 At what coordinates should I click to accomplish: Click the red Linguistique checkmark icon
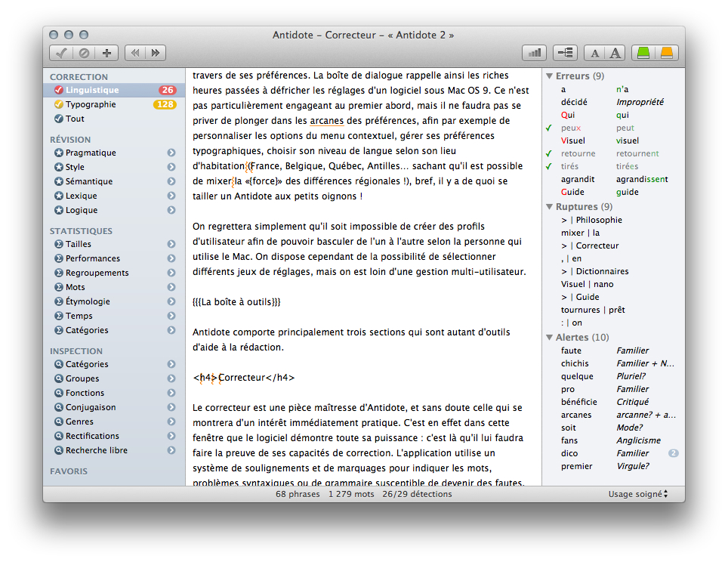coord(58,90)
